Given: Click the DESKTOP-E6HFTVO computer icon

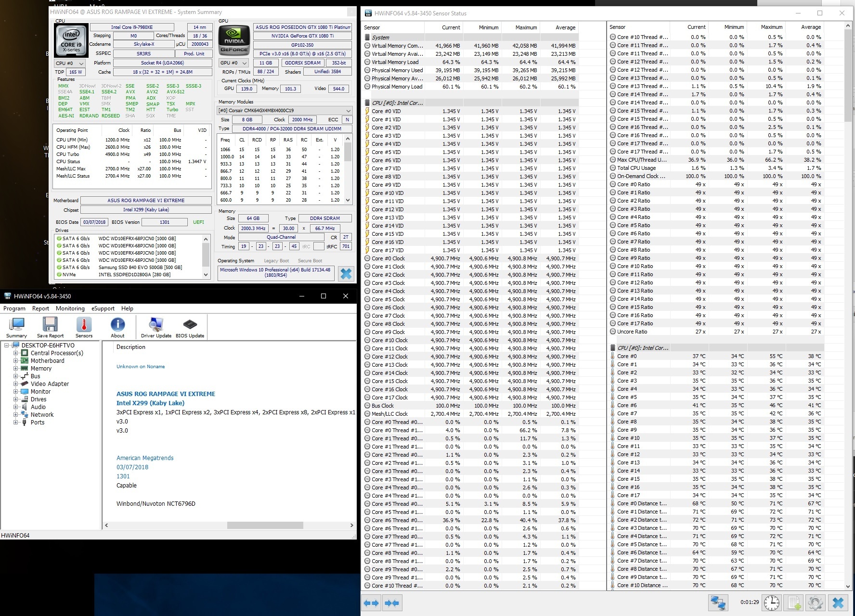Looking at the screenshot, I should (x=16, y=346).
